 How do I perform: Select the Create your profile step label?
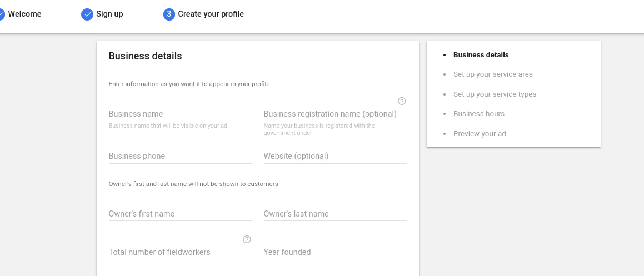(211, 14)
